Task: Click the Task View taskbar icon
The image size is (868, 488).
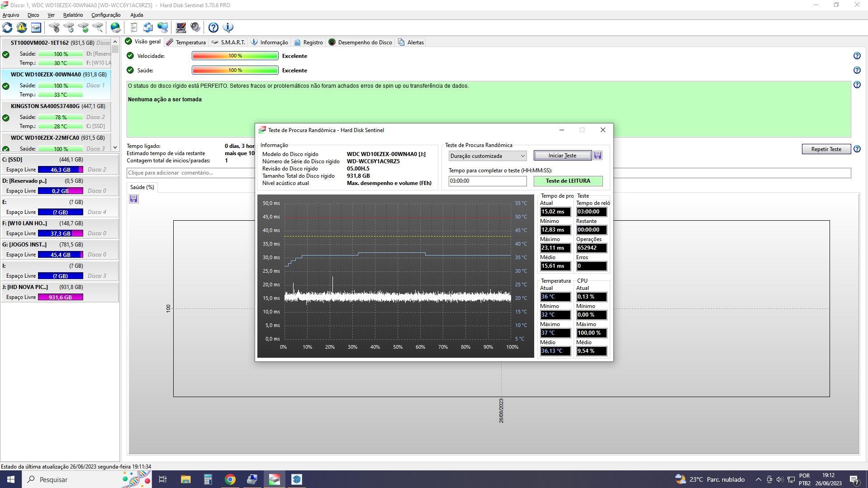Action: pos(163,479)
